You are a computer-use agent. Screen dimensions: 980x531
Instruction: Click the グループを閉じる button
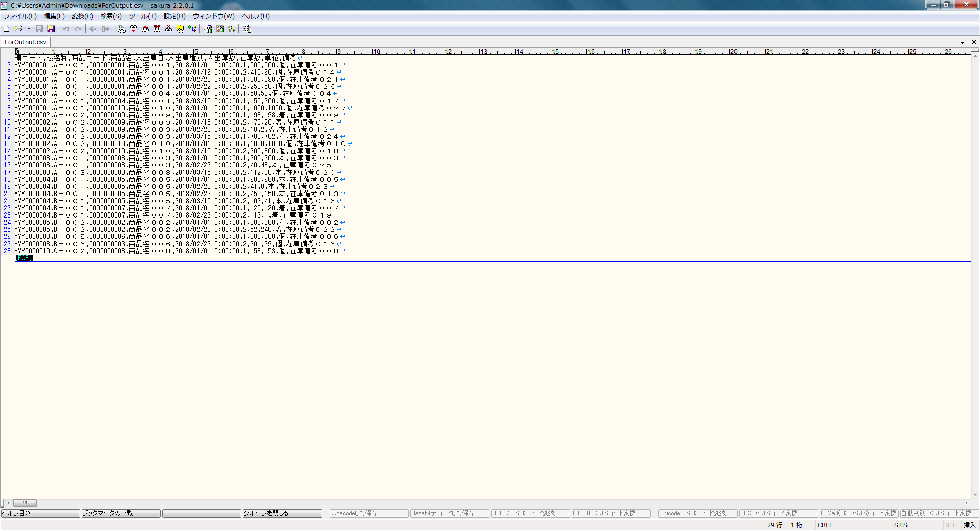[x=282, y=513]
